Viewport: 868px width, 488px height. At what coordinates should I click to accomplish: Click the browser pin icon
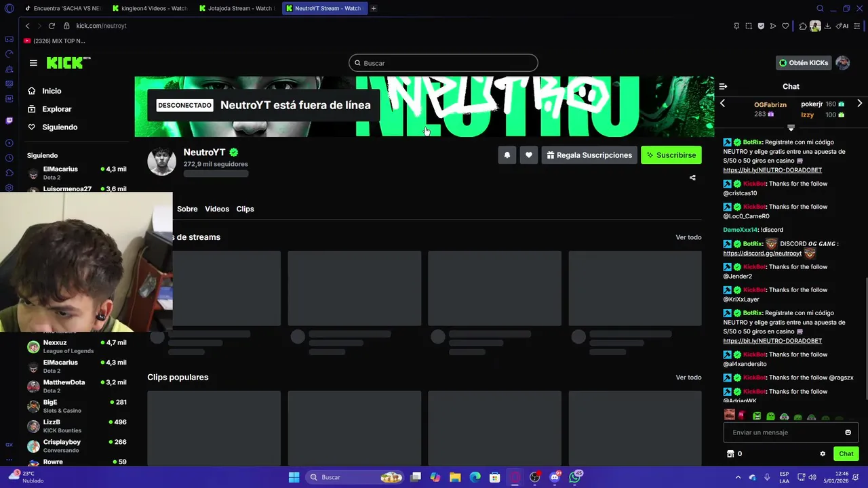(736, 26)
